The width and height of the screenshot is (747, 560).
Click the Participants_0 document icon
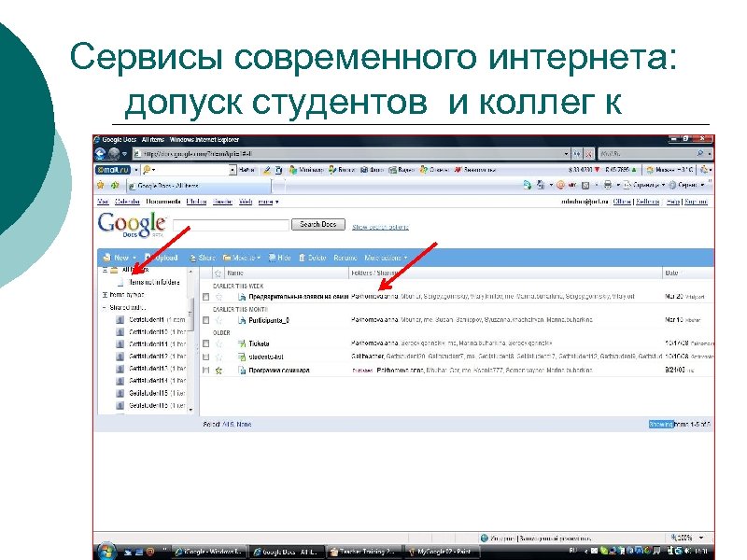pyautogui.click(x=242, y=320)
